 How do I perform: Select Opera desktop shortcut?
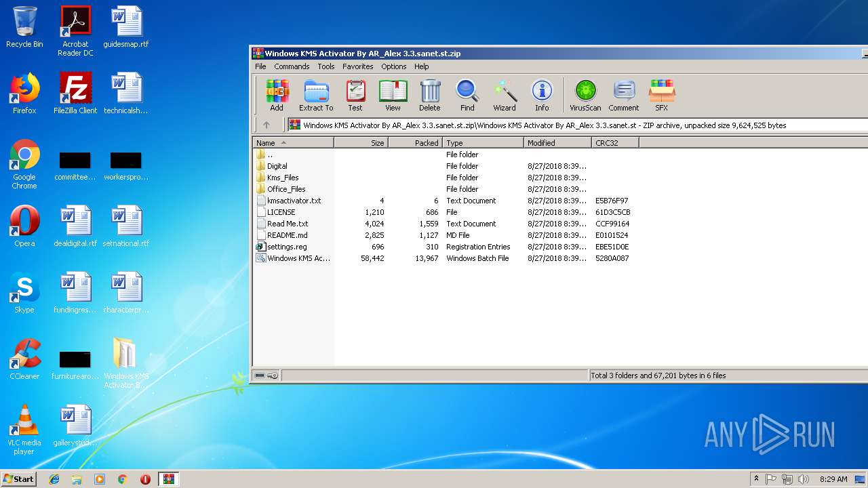[x=24, y=226]
